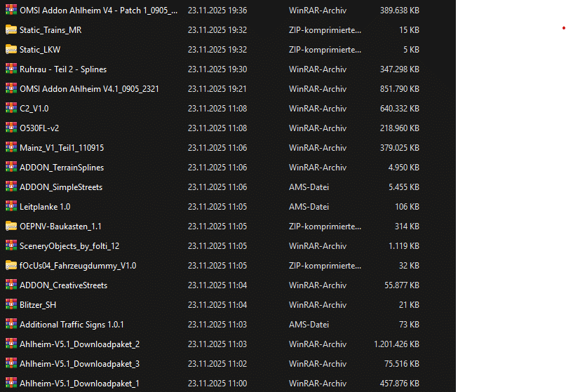Viewport: 566px width, 392px height.
Task: Select the ADDON_CreativeStreets file entry
Action: [63, 285]
